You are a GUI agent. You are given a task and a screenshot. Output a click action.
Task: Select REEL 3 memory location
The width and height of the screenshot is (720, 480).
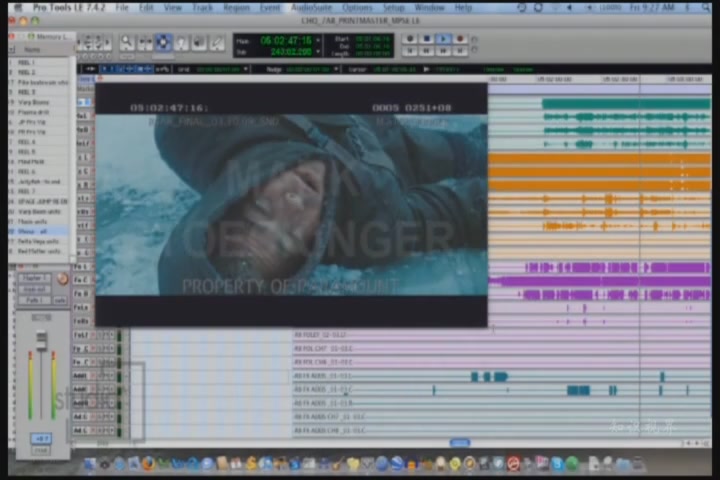(41, 92)
